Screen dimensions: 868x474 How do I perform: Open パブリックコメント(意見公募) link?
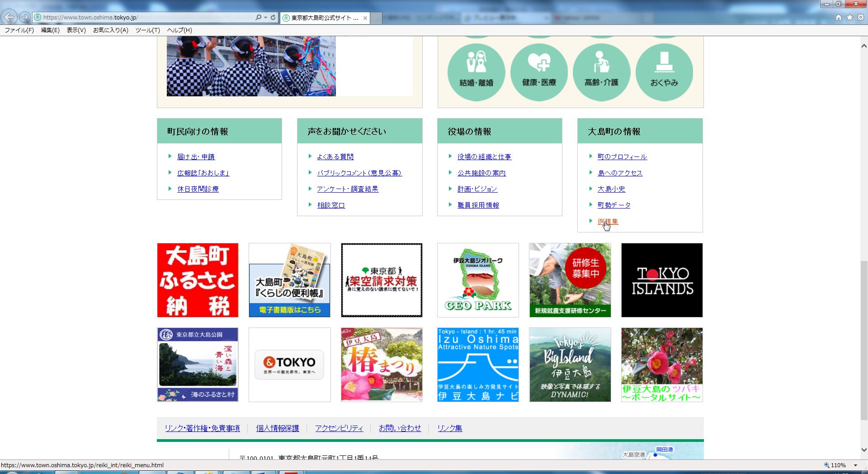point(359,173)
